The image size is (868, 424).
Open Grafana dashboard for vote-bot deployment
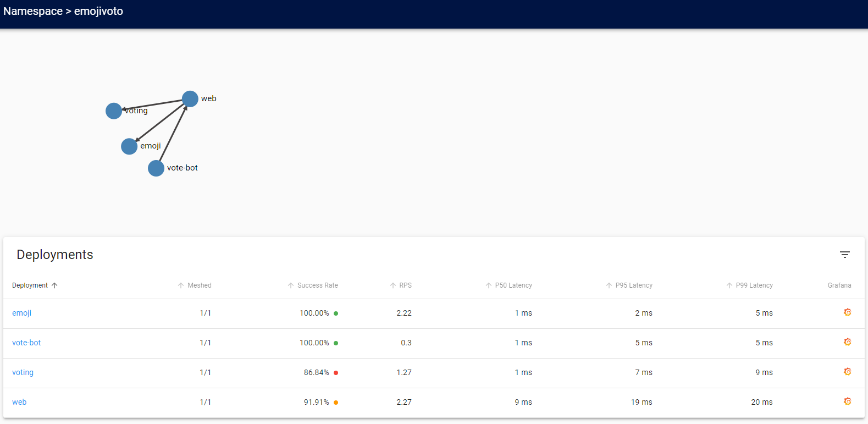tap(847, 342)
